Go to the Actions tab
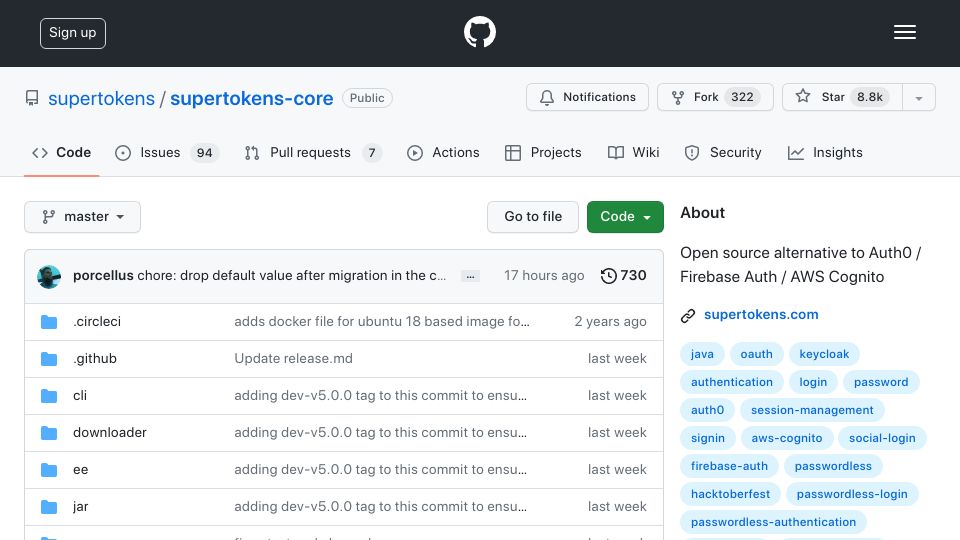 click(443, 152)
